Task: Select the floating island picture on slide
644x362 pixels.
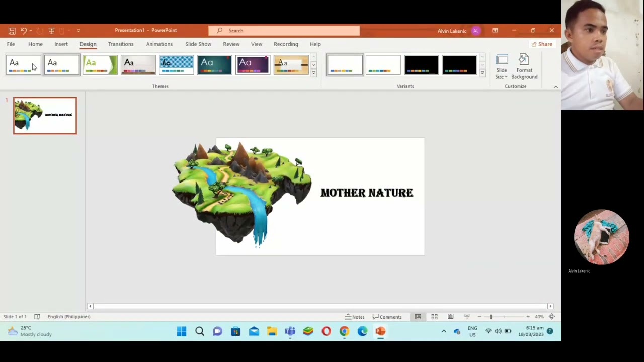Action: pos(242,194)
